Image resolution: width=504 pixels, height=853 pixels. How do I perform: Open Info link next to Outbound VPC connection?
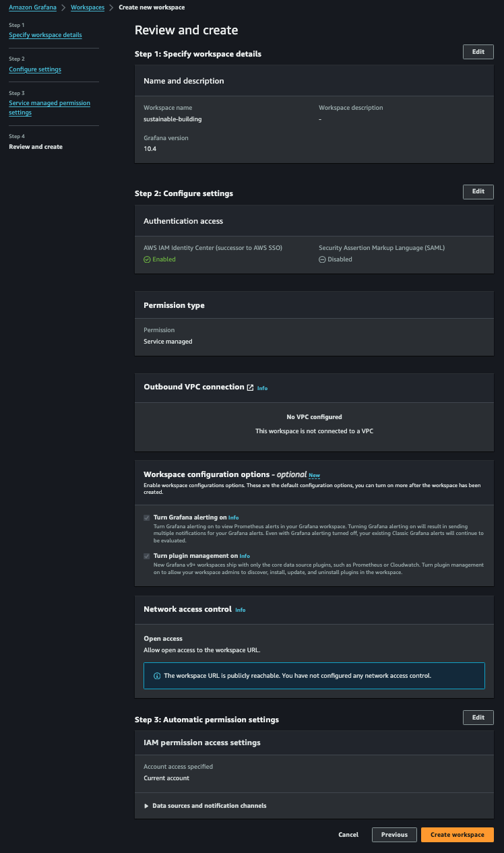pos(262,388)
